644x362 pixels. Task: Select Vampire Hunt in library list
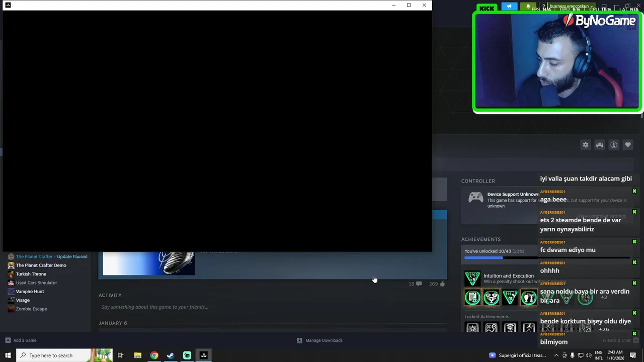pyautogui.click(x=30, y=292)
